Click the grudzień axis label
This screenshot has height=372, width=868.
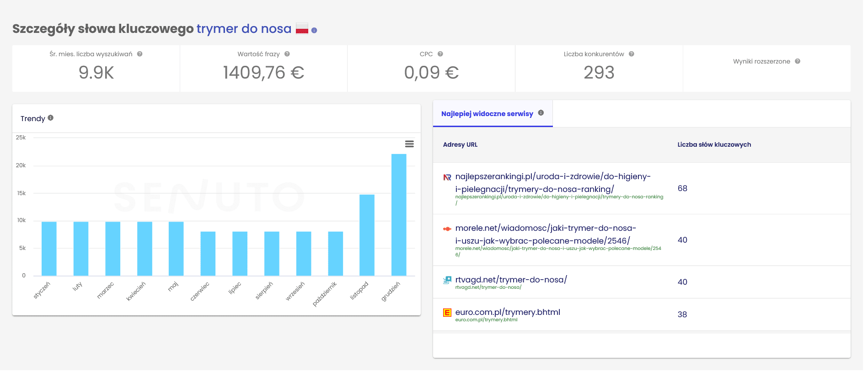click(x=391, y=291)
